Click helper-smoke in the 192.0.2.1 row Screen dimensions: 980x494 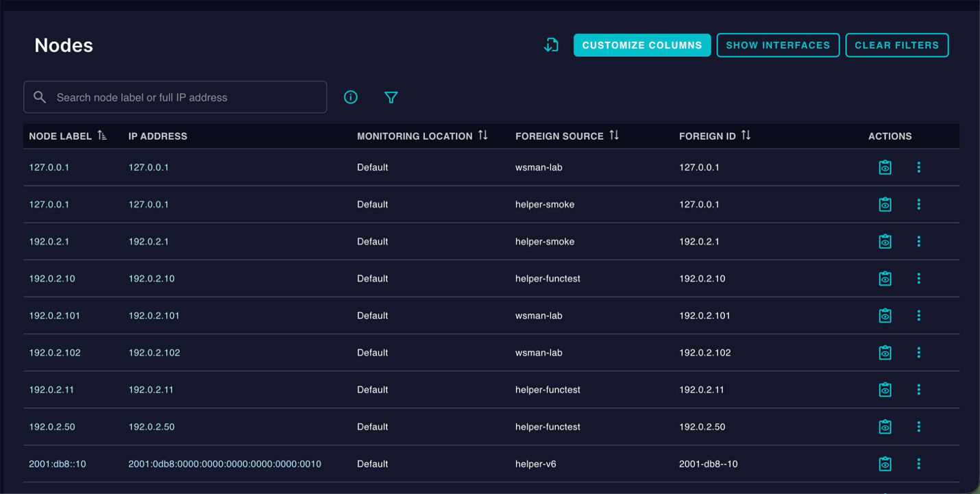pos(545,241)
